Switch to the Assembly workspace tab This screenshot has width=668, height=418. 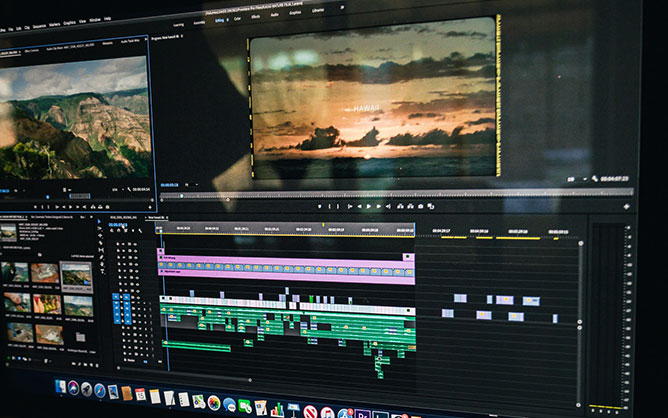pyautogui.click(x=199, y=23)
